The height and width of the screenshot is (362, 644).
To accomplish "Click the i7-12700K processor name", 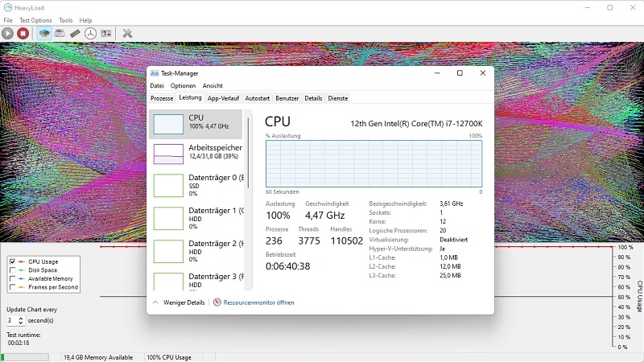I will click(416, 124).
